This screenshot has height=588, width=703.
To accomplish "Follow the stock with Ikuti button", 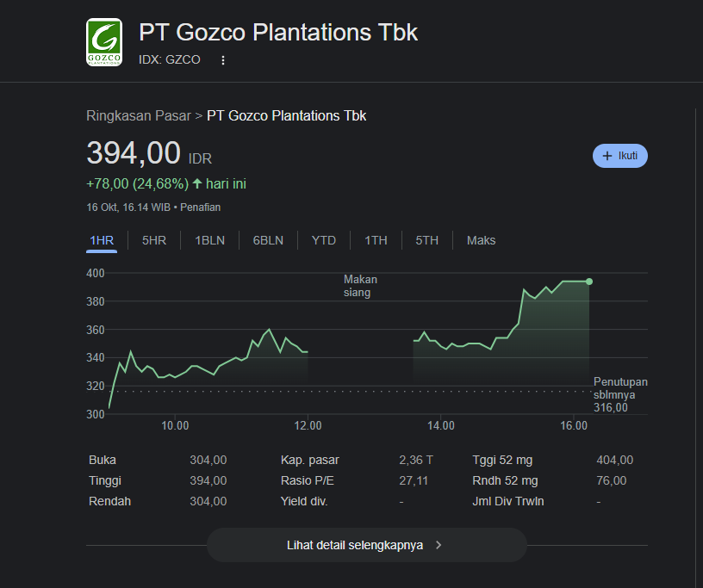I will 620,156.
